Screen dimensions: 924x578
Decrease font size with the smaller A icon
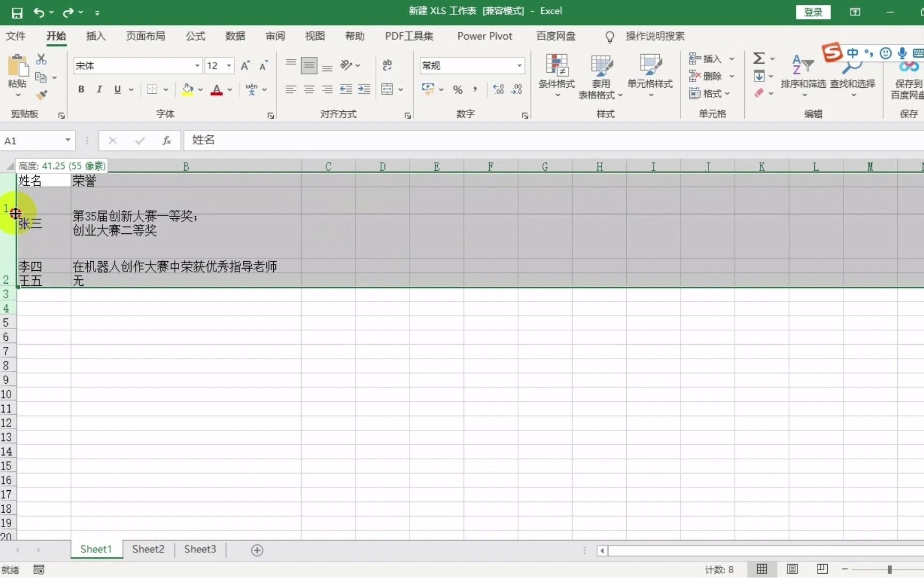tap(263, 65)
